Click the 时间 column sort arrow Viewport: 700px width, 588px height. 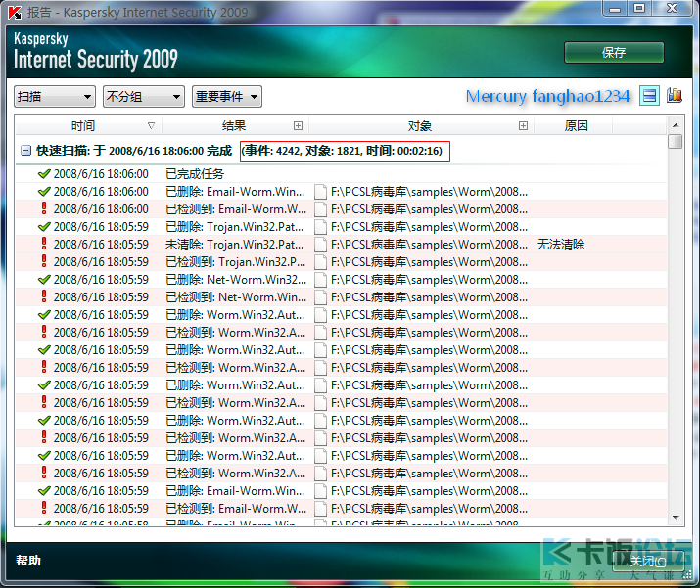[x=151, y=126]
